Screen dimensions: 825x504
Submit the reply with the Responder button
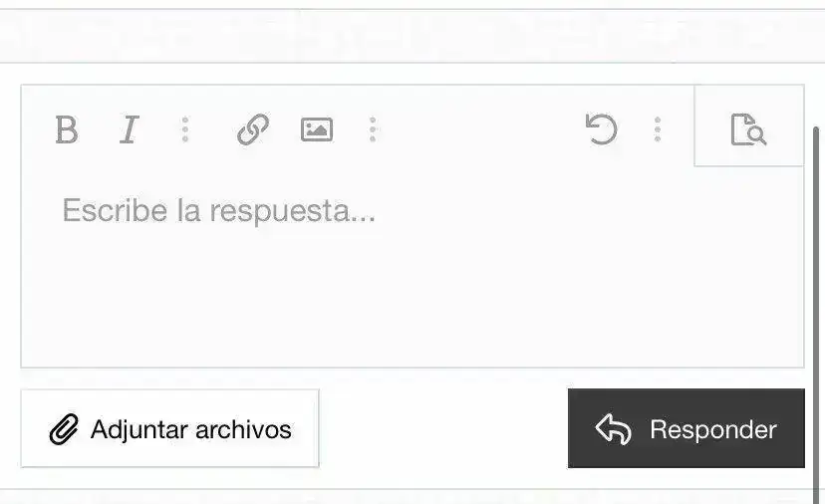coord(687,428)
